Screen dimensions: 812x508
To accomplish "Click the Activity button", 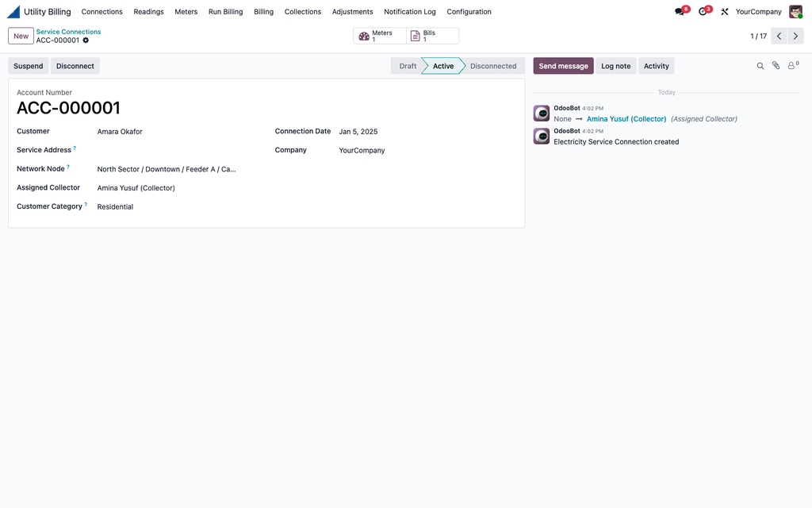I will pos(656,66).
